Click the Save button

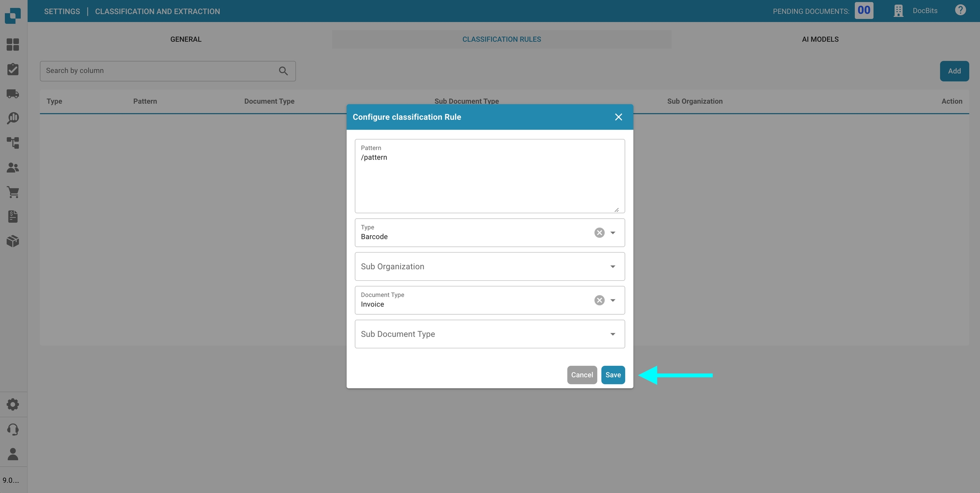[613, 375]
